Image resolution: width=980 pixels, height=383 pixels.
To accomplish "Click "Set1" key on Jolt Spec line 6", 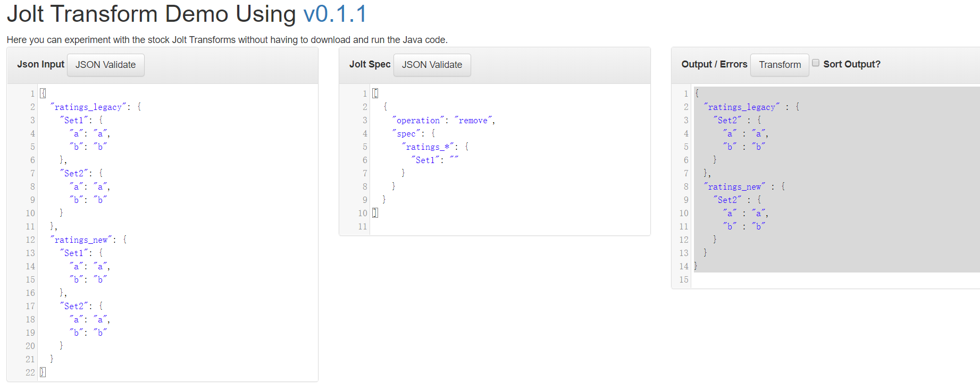I will 425,160.
